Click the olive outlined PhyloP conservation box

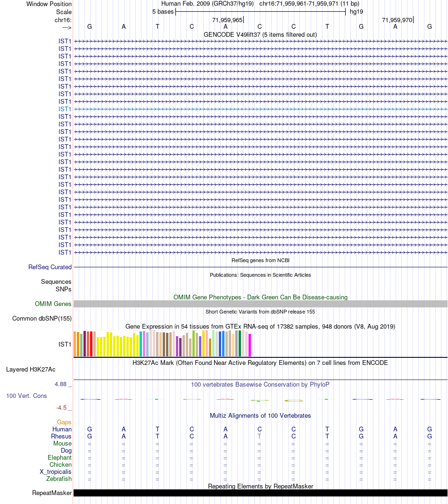(294, 400)
